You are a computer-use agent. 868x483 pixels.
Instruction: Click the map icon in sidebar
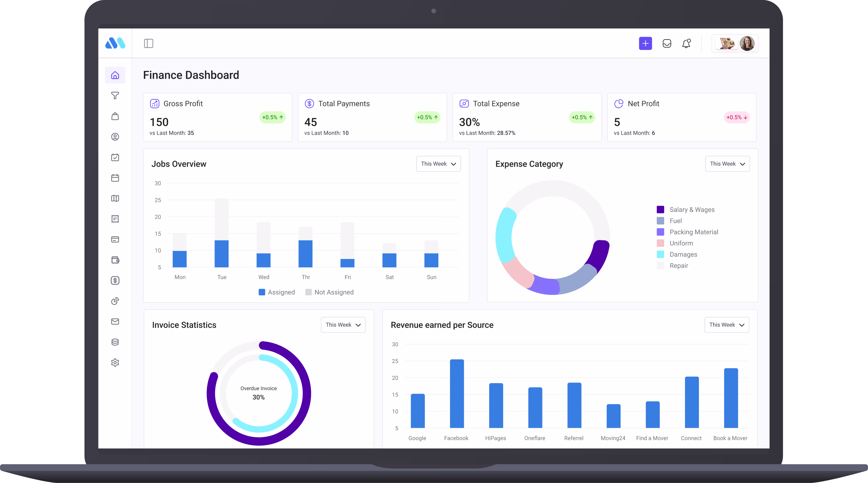115,198
